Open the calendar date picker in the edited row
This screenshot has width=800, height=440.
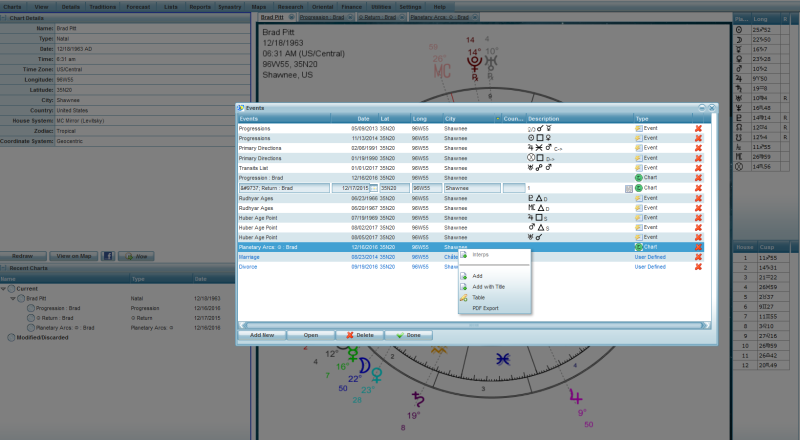[x=374, y=187]
